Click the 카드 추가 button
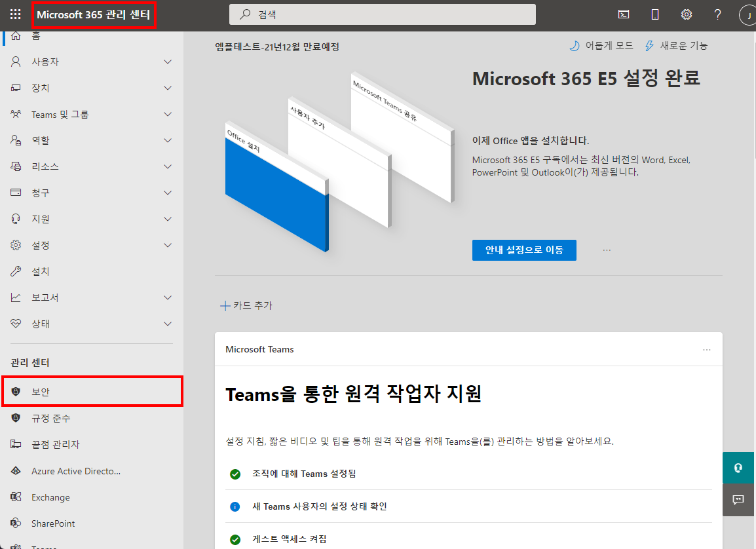 (x=246, y=305)
